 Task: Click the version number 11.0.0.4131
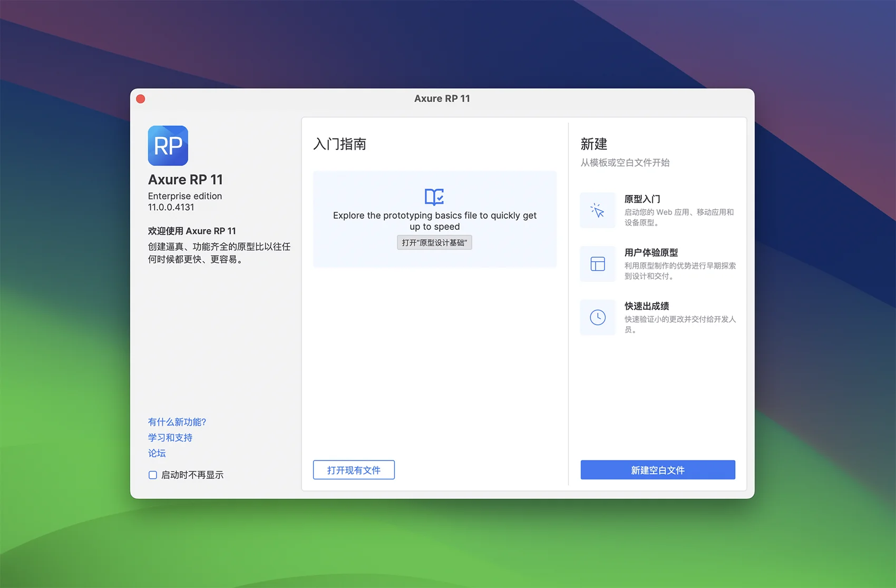click(171, 207)
